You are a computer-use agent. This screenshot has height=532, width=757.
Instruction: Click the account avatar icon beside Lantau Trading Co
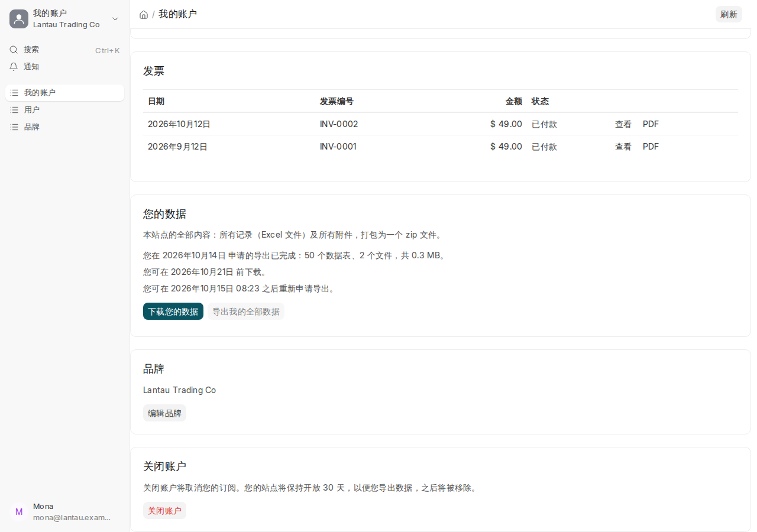coord(19,19)
